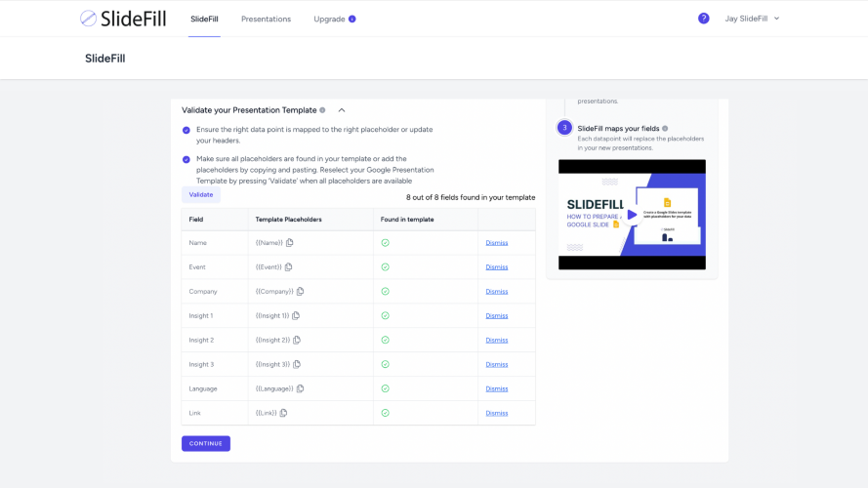Dismiss the Insight 2 field row
868x488 pixels.
pos(497,340)
